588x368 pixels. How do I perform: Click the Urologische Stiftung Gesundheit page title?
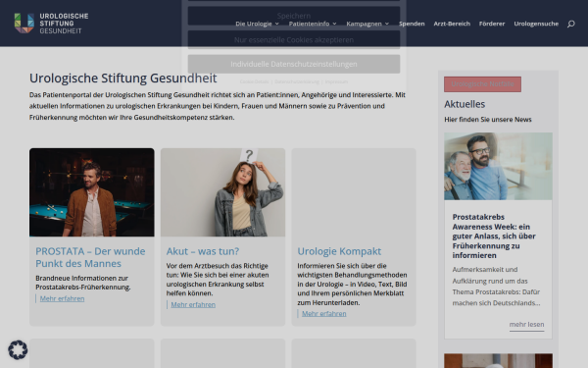[123, 79]
